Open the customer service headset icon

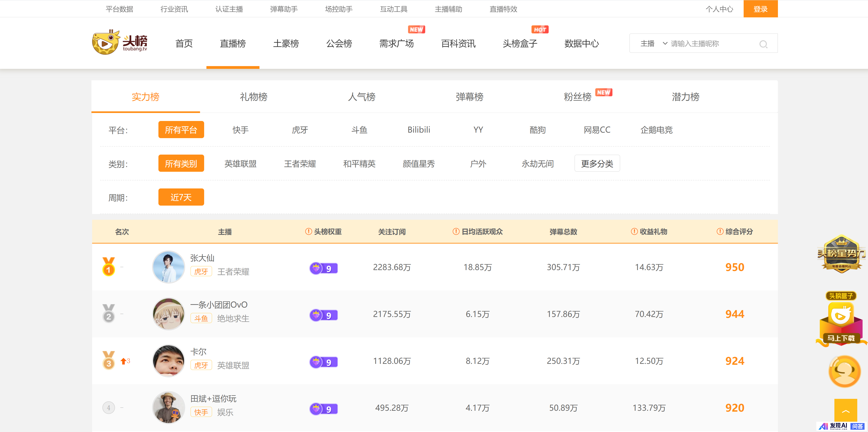coord(844,371)
